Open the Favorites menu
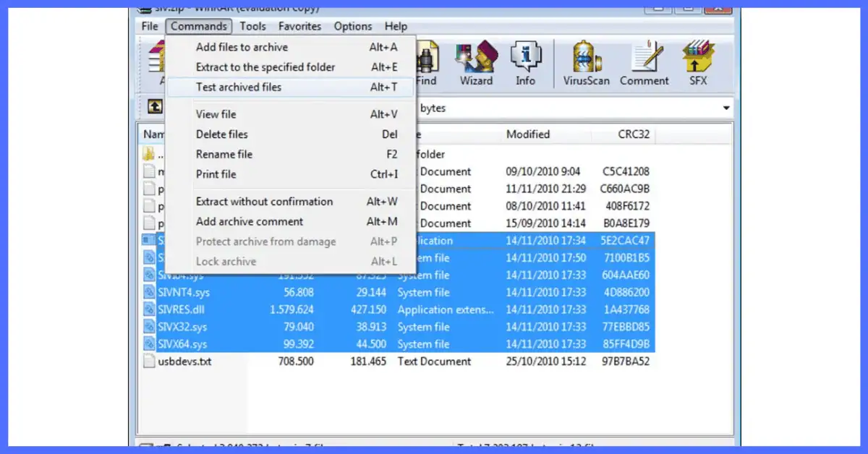Image resolution: width=868 pixels, height=454 pixels. pyautogui.click(x=300, y=26)
